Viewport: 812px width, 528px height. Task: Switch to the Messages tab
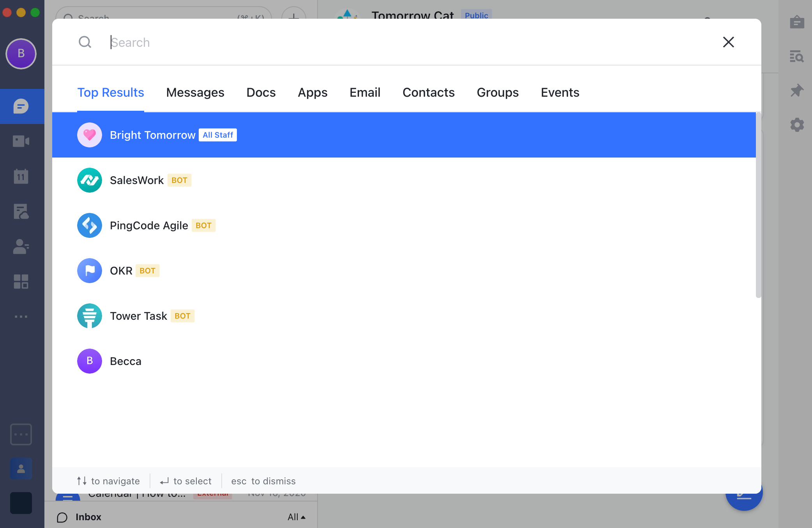coord(195,92)
